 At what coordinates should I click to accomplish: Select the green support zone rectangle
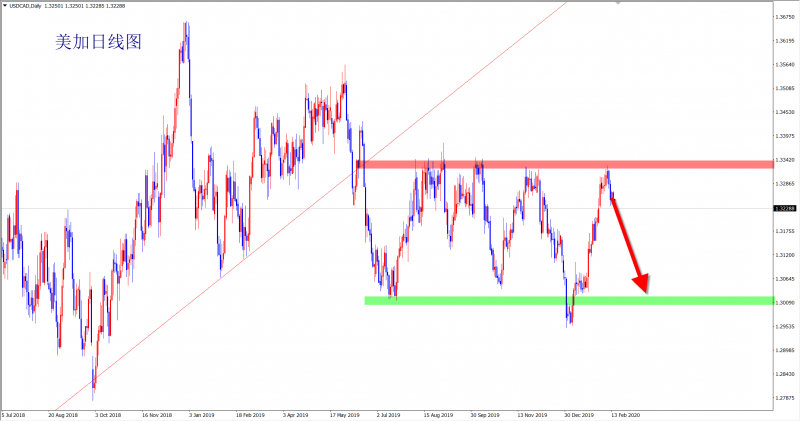(x=560, y=300)
